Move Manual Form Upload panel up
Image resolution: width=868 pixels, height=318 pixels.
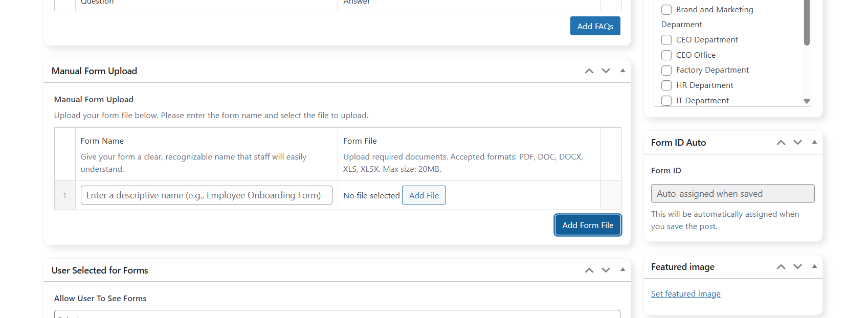589,71
